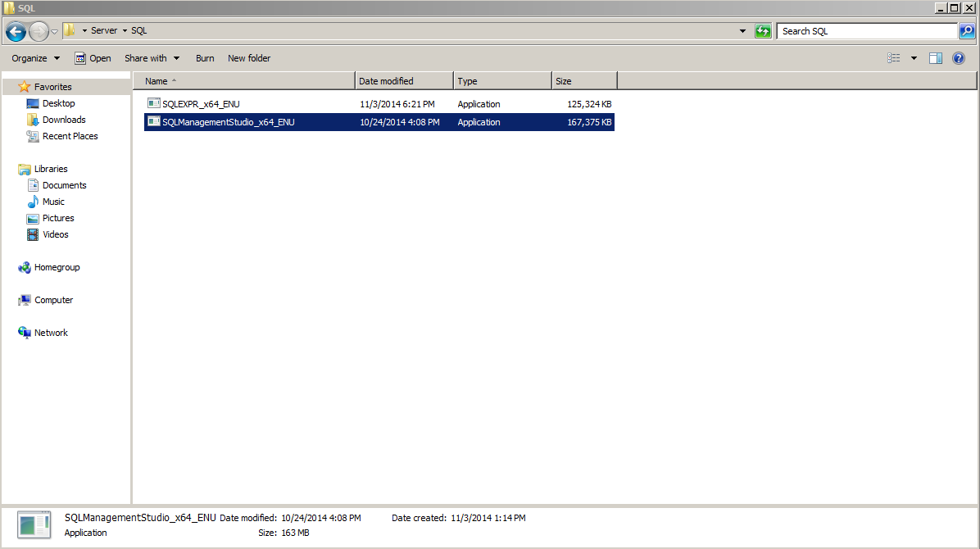Click the large file thumbnail in details pane
The height and width of the screenshot is (549, 980).
click(x=34, y=524)
